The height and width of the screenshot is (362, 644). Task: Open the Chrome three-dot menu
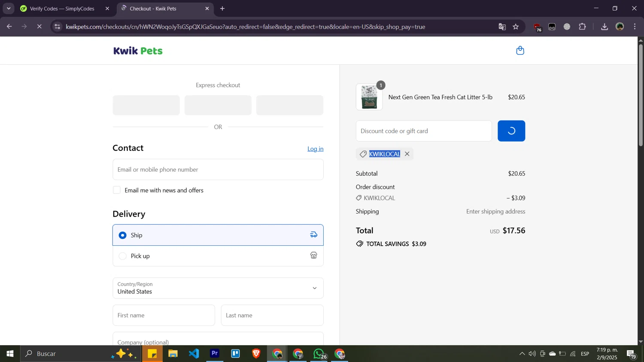pos(635,27)
